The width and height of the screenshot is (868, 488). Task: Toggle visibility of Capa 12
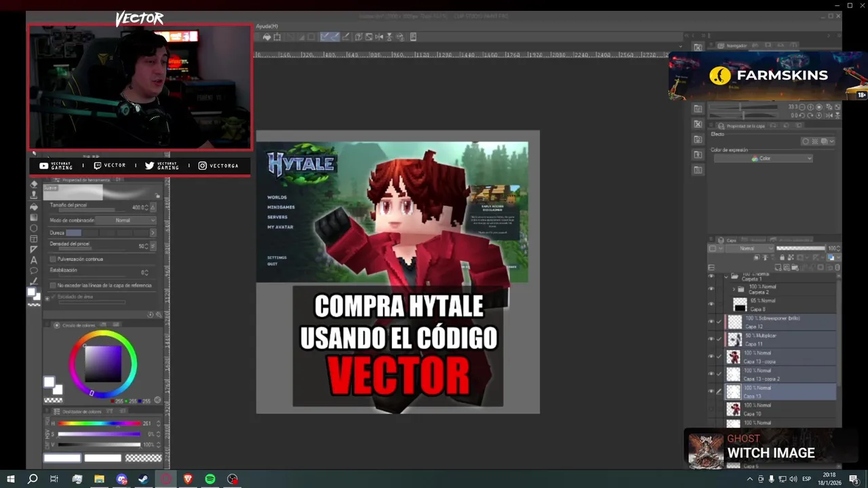[711, 322]
